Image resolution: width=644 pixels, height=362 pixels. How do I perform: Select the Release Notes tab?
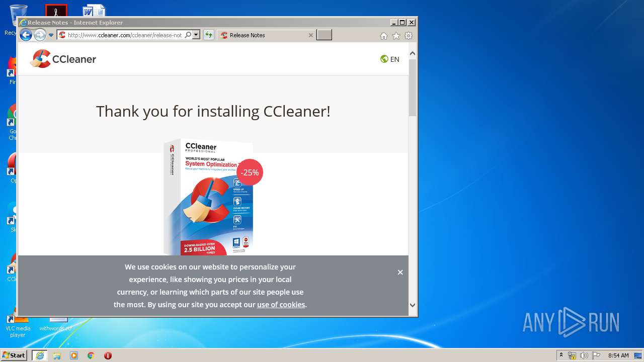(267, 35)
